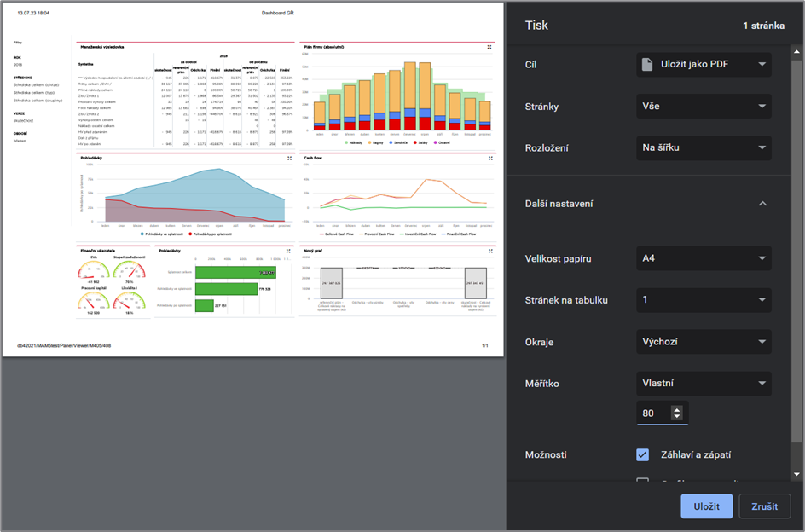Toggle the partially visible checkbox below Záhlaví
Viewport: 805px width, 532px height.
pyautogui.click(x=642, y=480)
